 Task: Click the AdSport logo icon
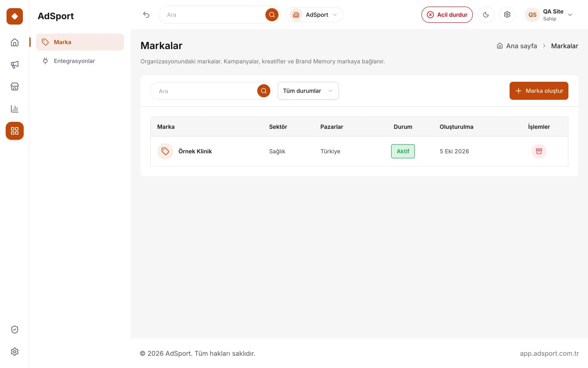[x=15, y=16]
